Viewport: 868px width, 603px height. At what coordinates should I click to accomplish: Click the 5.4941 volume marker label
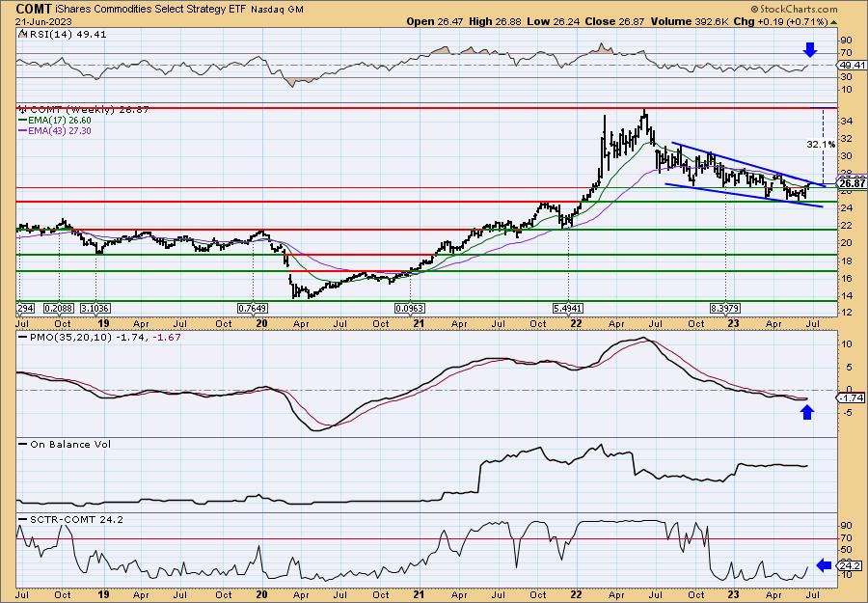[x=568, y=308]
